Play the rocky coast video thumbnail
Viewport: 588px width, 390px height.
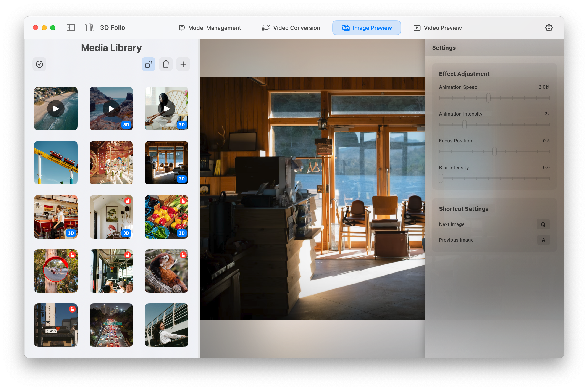coord(111,109)
